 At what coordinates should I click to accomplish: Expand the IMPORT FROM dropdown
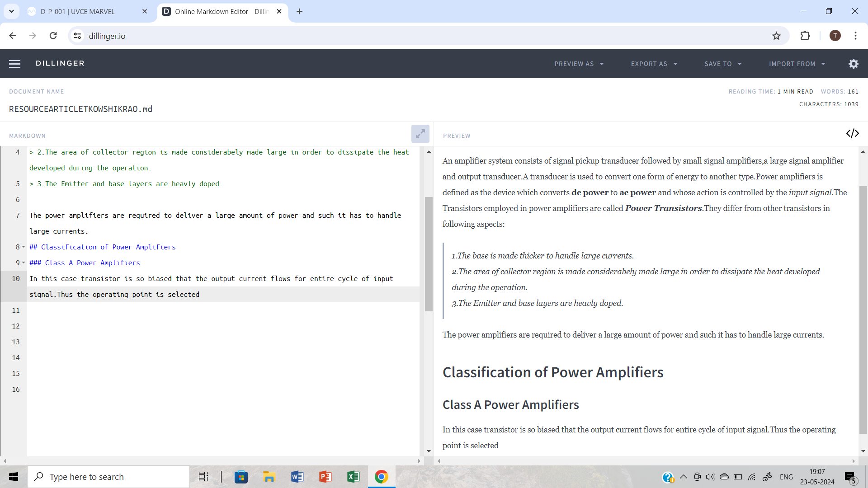[x=797, y=64]
